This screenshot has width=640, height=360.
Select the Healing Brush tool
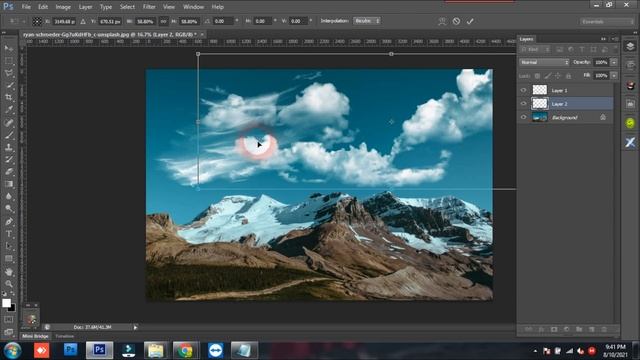(9, 122)
